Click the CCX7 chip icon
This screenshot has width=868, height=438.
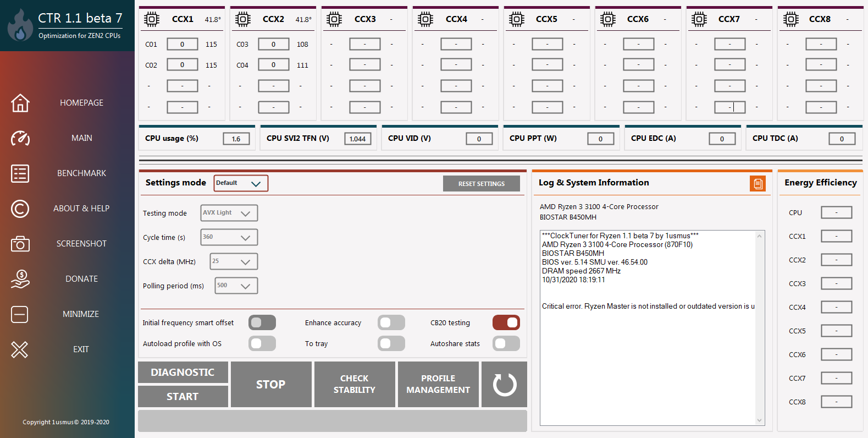coord(699,19)
